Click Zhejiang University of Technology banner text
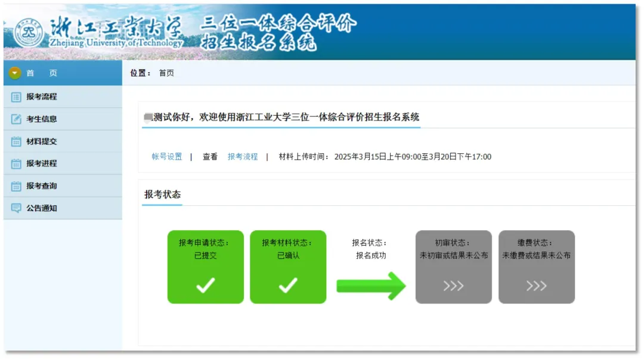The width and height of the screenshot is (644, 359). (x=116, y=43)
